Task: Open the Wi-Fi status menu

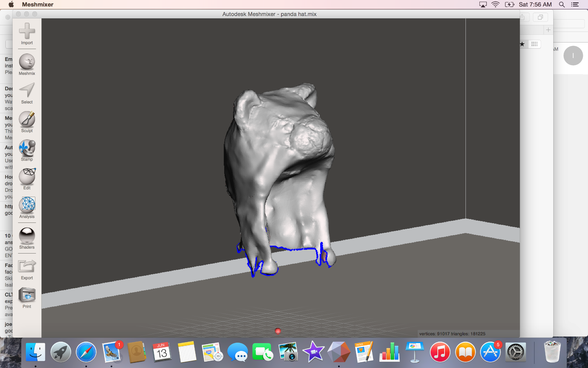Action: [x=495, y=4]
